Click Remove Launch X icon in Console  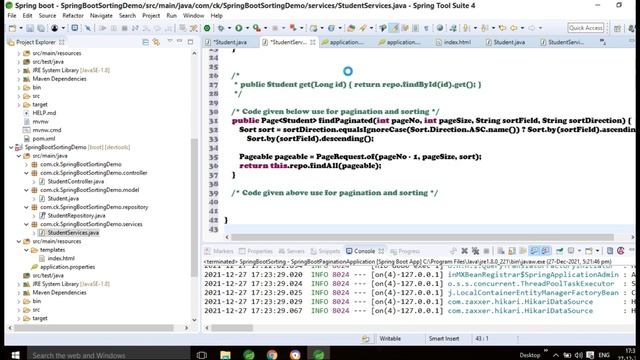[464, 251]
